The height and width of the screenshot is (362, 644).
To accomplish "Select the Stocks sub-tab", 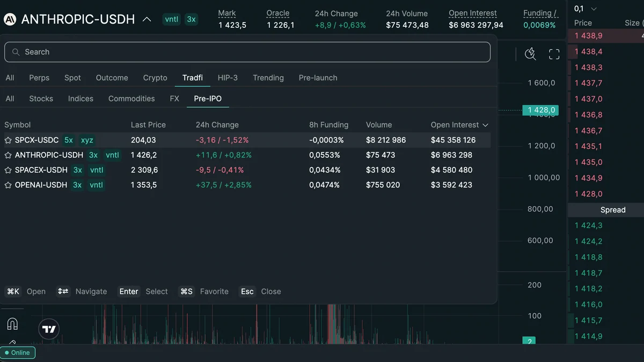I will point(41,99).
